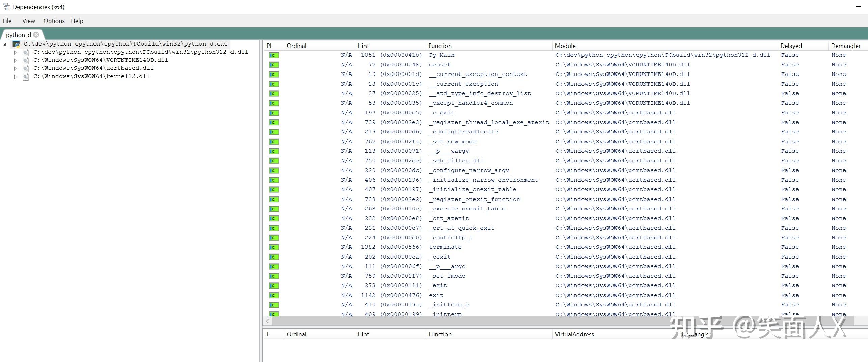Click the green C icon beside terminate
Viewport: 868px width, 362px height.
pos(274,247)
